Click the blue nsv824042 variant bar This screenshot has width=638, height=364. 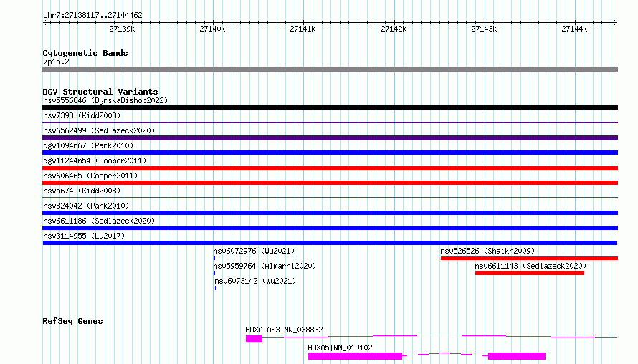pos(330,213)
